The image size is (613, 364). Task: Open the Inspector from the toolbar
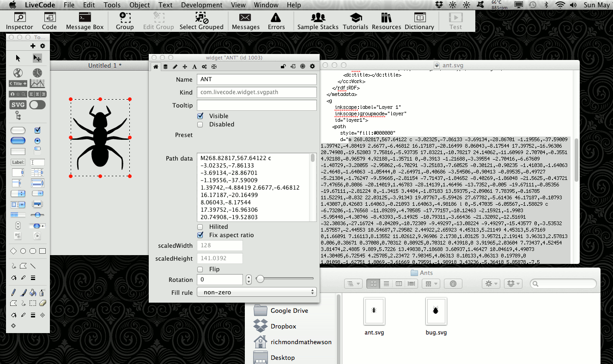(19, 21)
